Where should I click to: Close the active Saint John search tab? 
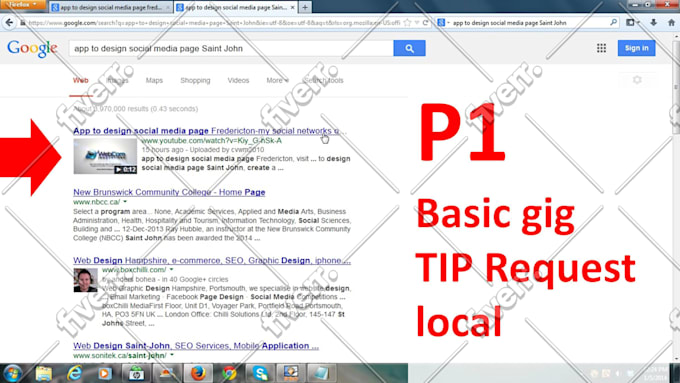pyautogui.click(x=293, y=7)
